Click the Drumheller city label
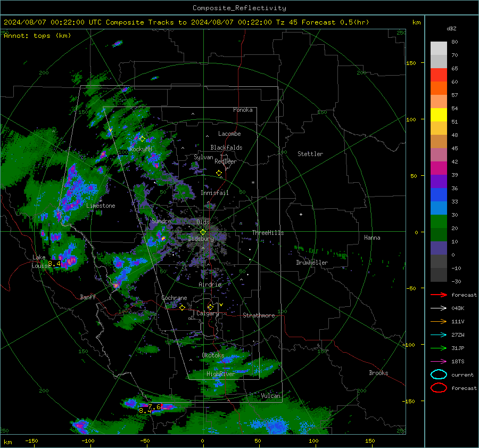479x448 pixels. pos(312,263)
